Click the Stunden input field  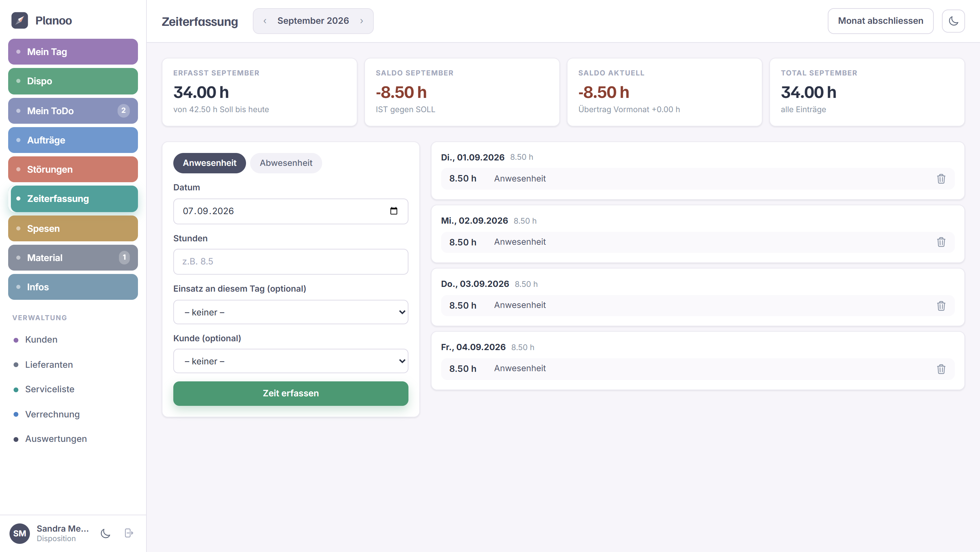291,262
